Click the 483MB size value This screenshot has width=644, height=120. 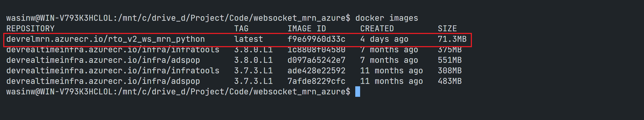[450, 81]
